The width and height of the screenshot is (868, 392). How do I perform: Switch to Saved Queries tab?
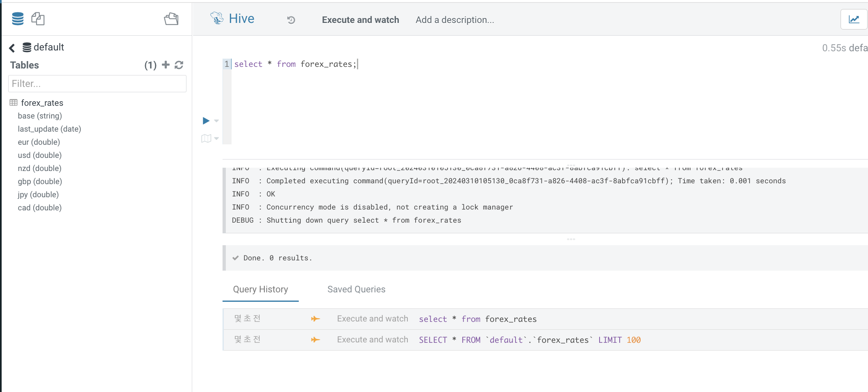[x=356, y=289]
